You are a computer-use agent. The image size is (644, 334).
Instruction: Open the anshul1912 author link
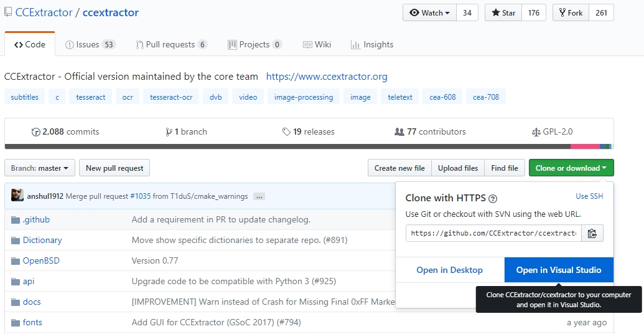click(x=45, y=196)
